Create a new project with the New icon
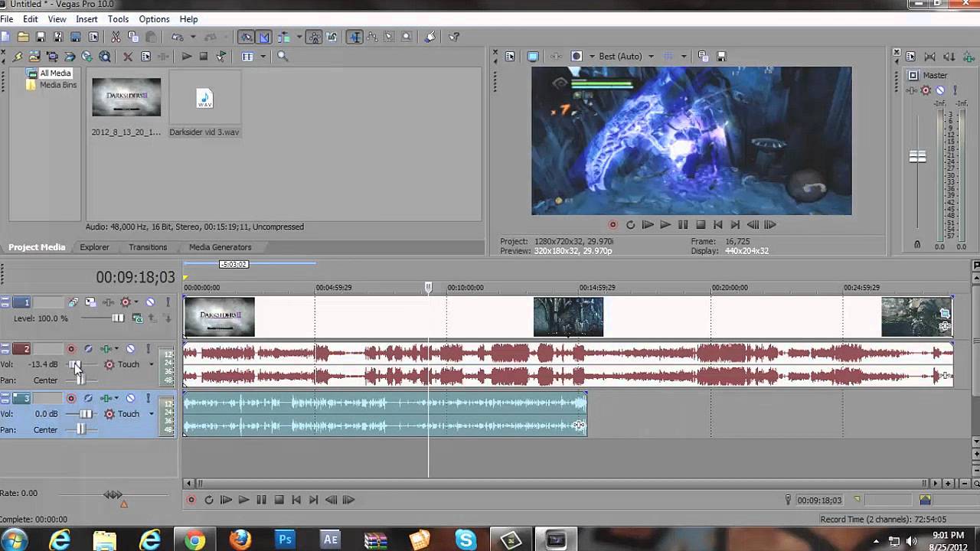980x551 pixels. coord(5,37)
